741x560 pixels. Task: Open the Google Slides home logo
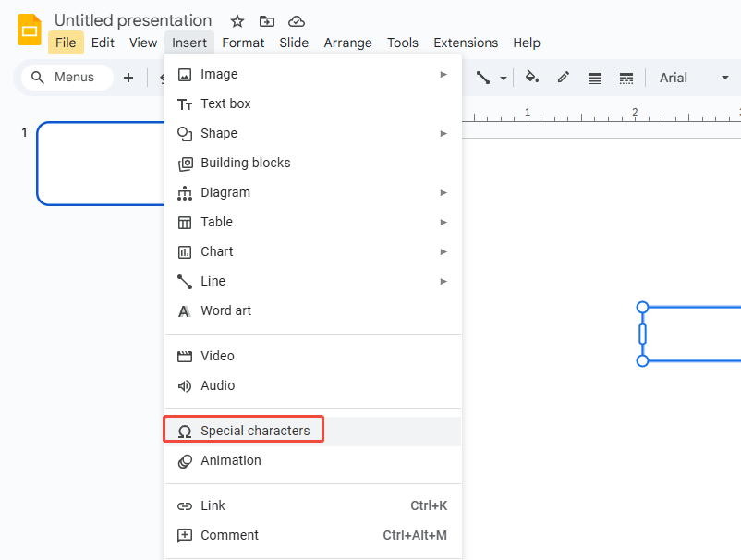pos(30,30)
